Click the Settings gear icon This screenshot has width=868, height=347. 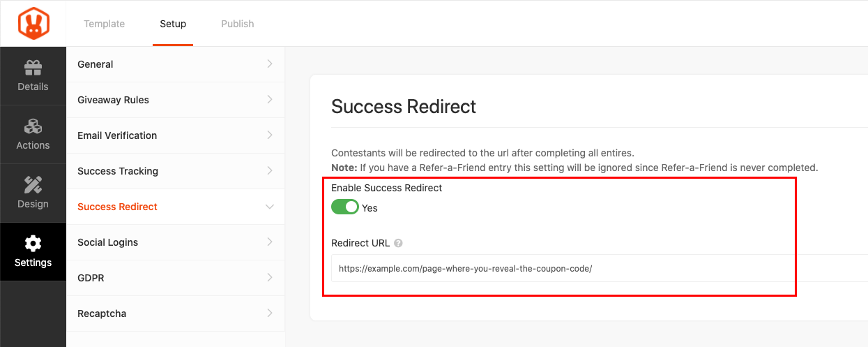click(33, 244)
